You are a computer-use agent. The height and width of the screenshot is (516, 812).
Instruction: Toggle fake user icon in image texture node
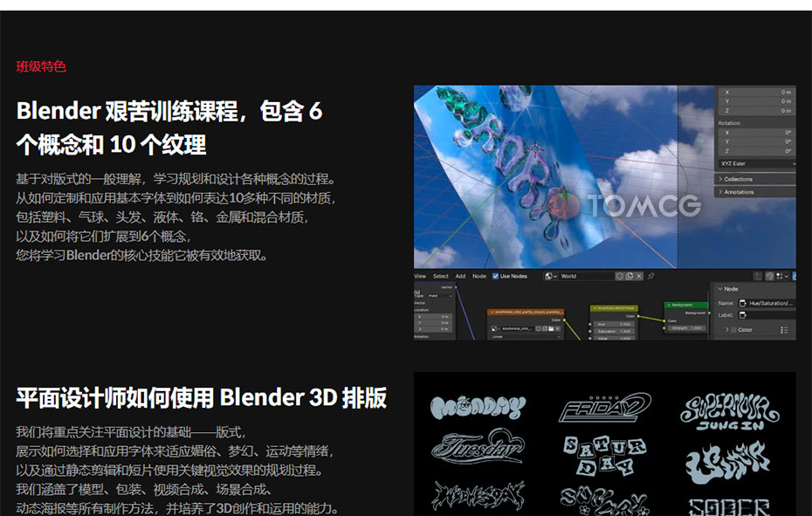(539, 328)
